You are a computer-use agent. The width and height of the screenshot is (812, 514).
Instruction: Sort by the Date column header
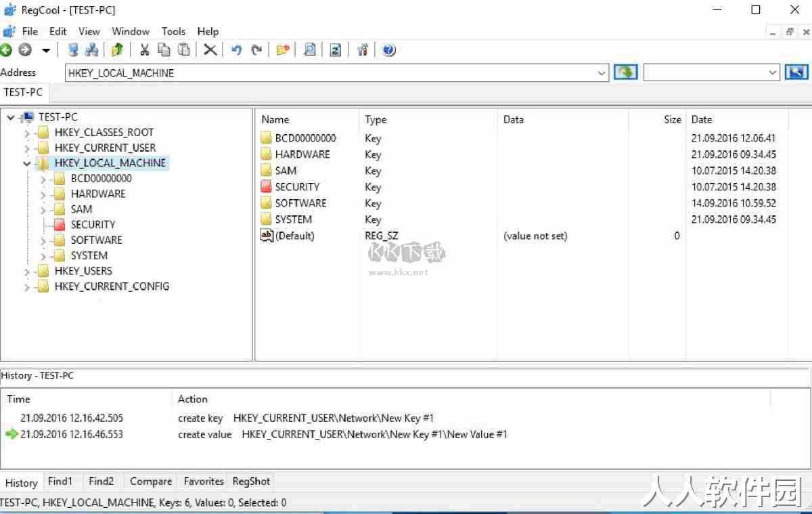(737, 119)
